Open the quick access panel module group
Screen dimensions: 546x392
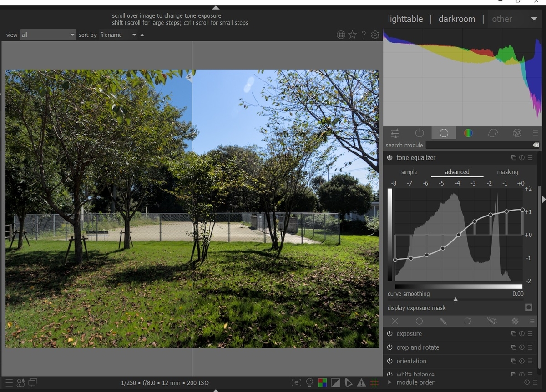point(395,133)
